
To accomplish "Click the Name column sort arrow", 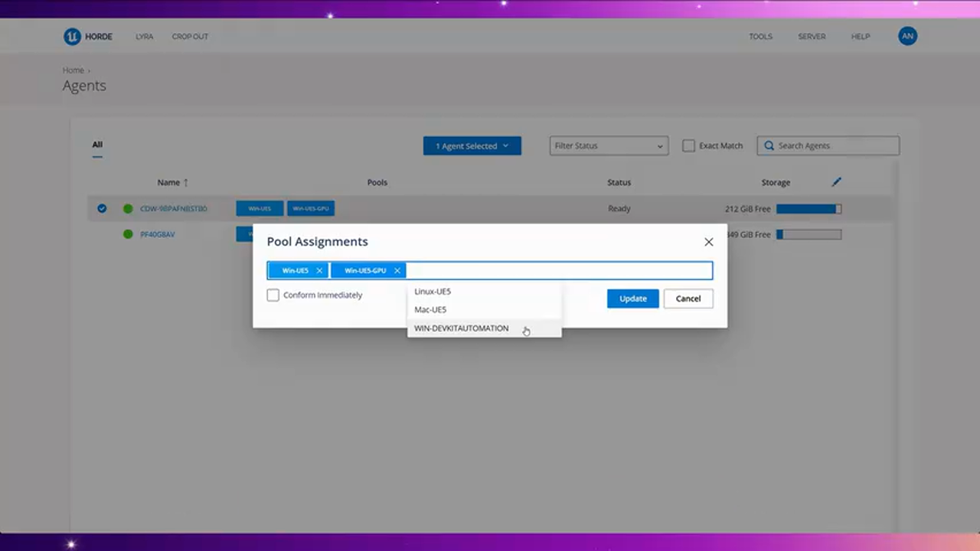I will pos(185,183).
